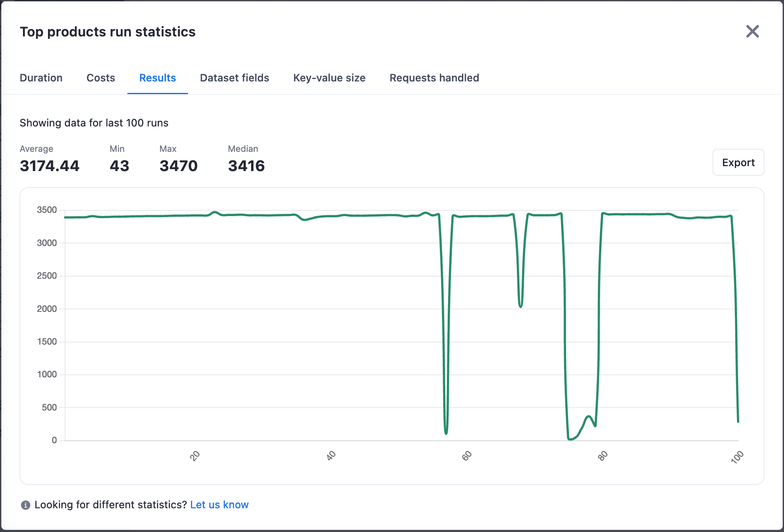
Task: Click the x-axis label 60
Action: (467, 456)
